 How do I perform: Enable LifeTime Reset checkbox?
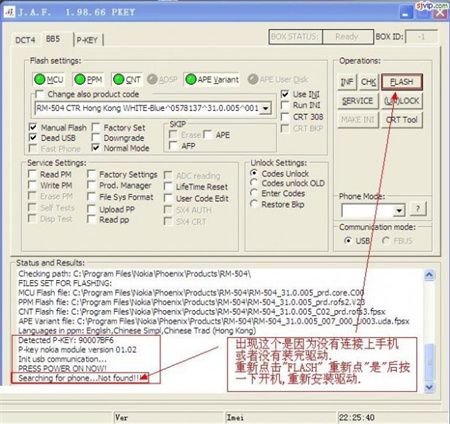168,187
